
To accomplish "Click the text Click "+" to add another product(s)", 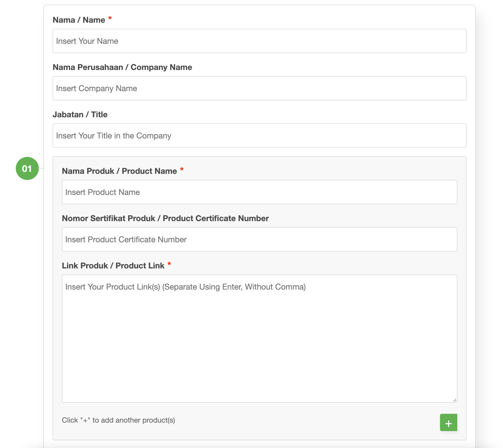I will click(118, 420).
